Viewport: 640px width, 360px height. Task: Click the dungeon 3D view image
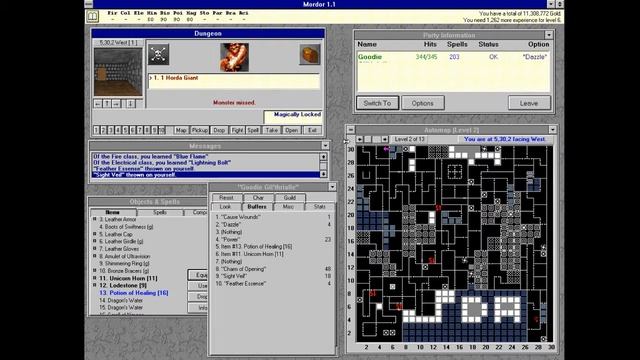(x=118, y=72)
